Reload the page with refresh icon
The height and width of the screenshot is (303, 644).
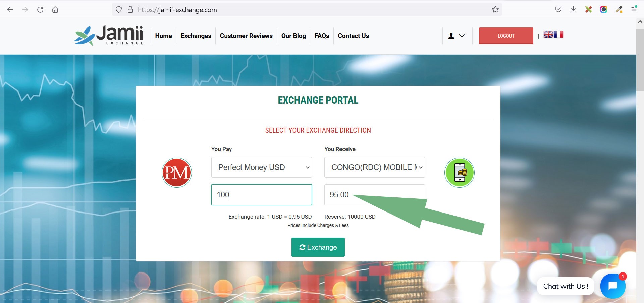point(40,10)
